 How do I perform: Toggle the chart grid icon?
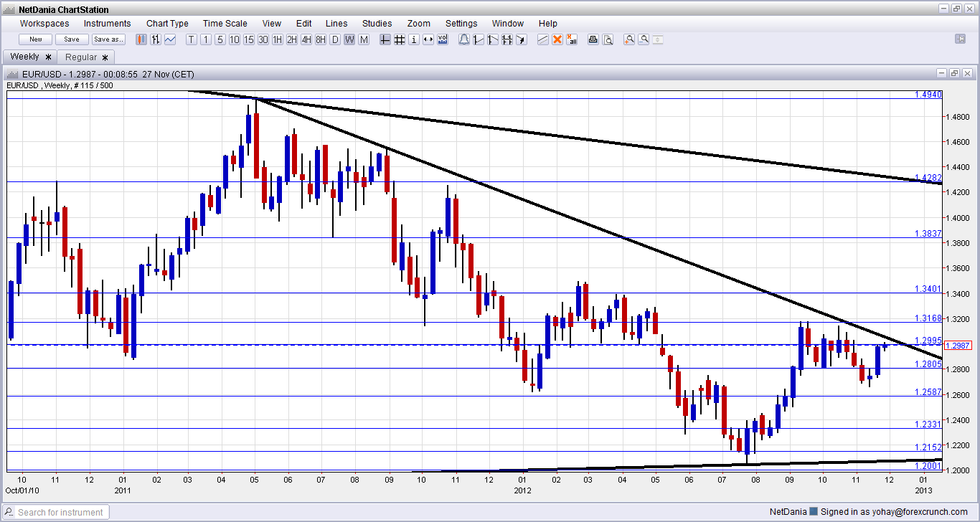point(400,39)
